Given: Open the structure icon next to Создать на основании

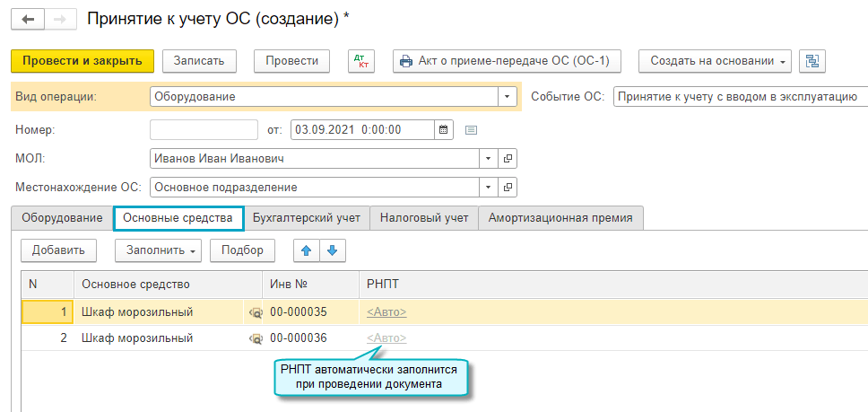Looking at the screenshot, I should coord(812,60).
